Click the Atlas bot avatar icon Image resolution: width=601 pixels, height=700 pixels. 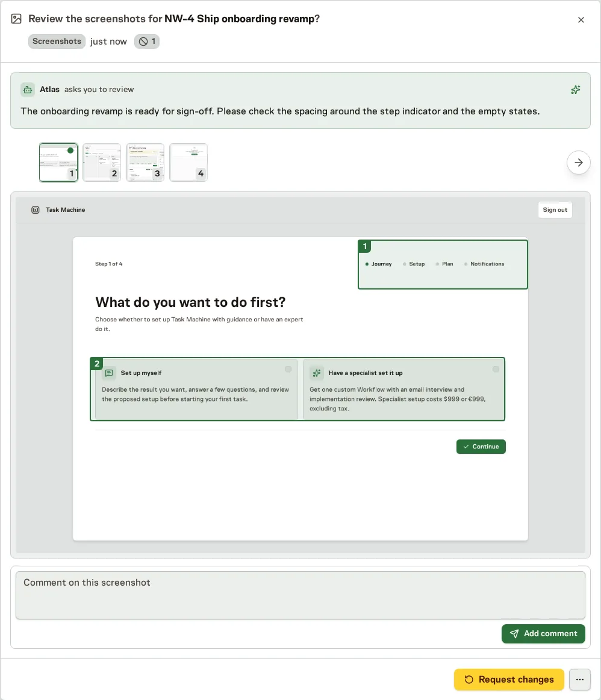pos(28,90)
